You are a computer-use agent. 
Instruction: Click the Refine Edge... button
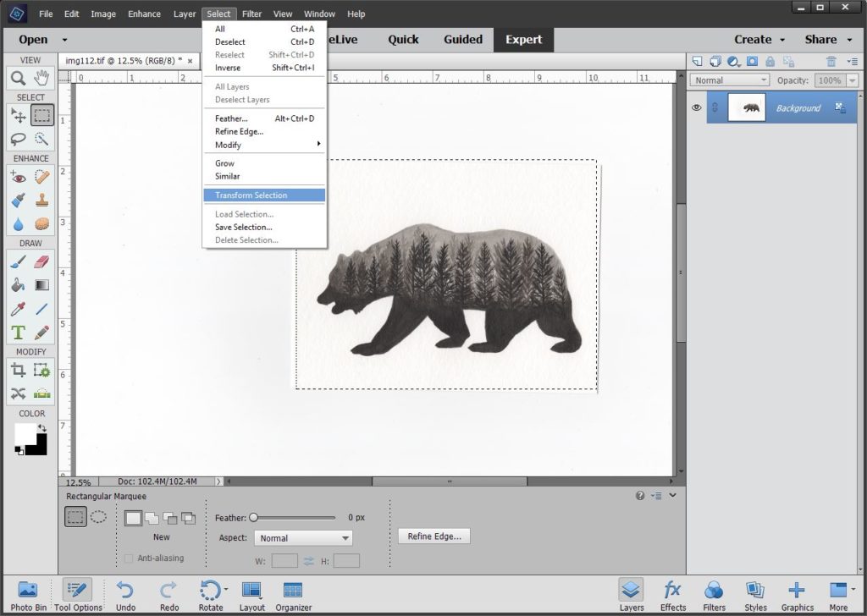434,536
